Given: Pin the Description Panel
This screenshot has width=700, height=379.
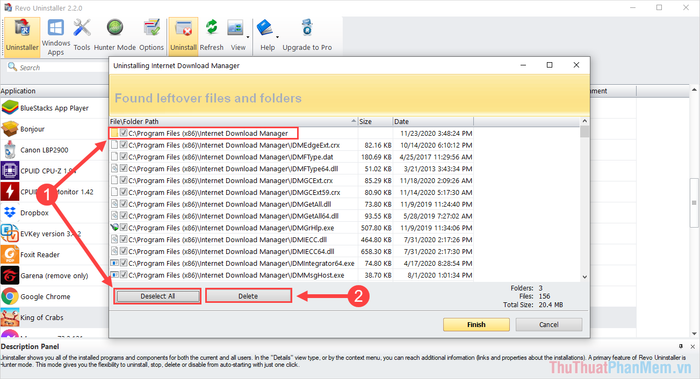Looking at the screenshot, I should coord(680,346).
